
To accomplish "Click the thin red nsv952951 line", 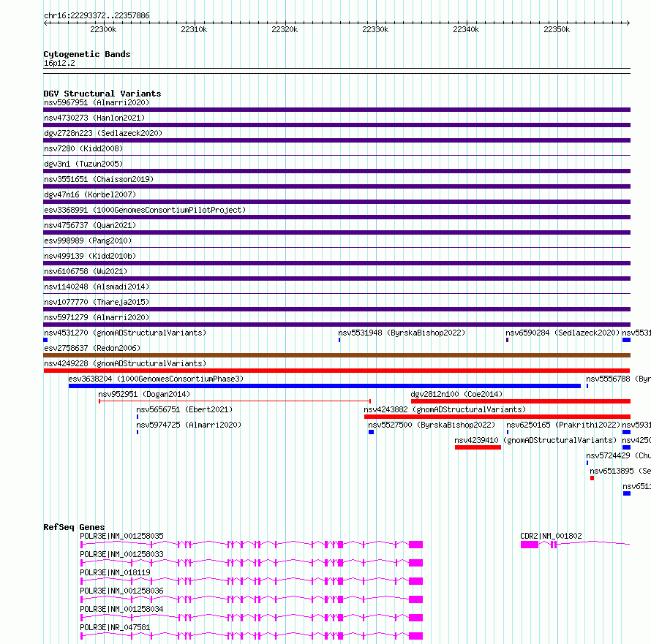I will pos(235,401).
